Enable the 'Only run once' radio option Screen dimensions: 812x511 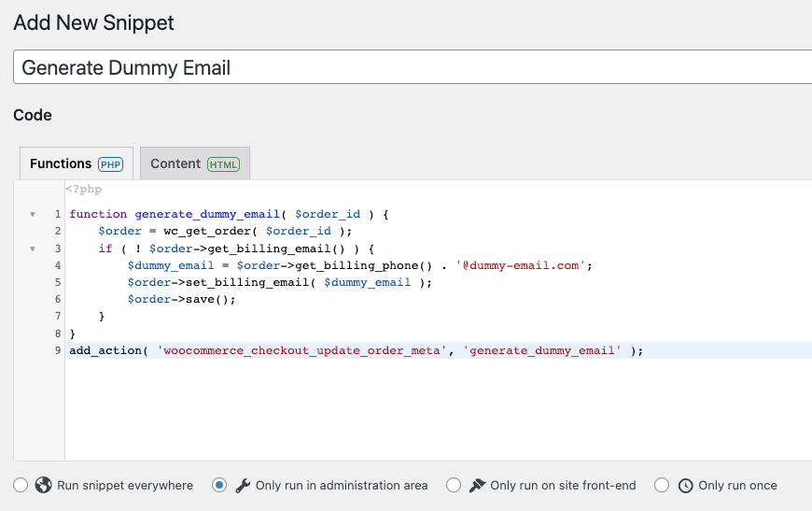pos(662,485)
